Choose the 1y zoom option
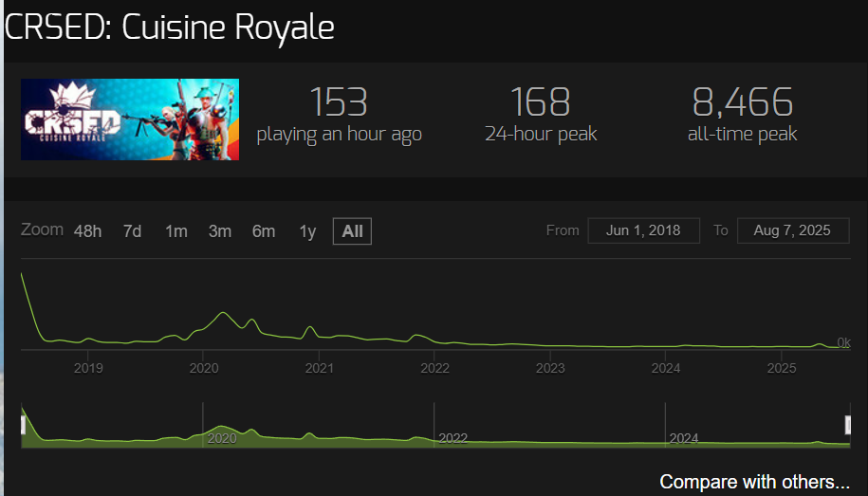This screenshot has height=496, width=868. coord(307,231)
